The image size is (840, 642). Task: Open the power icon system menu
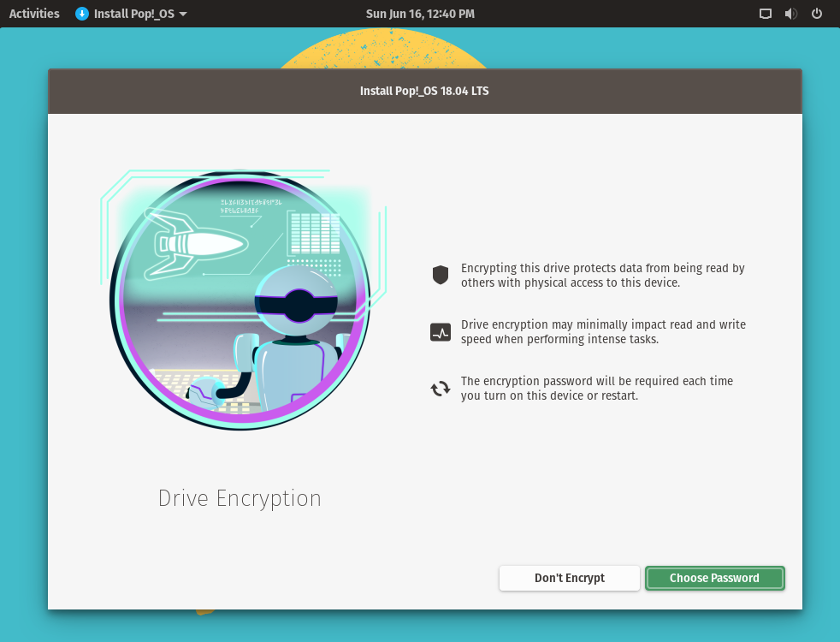coord(816,14)
